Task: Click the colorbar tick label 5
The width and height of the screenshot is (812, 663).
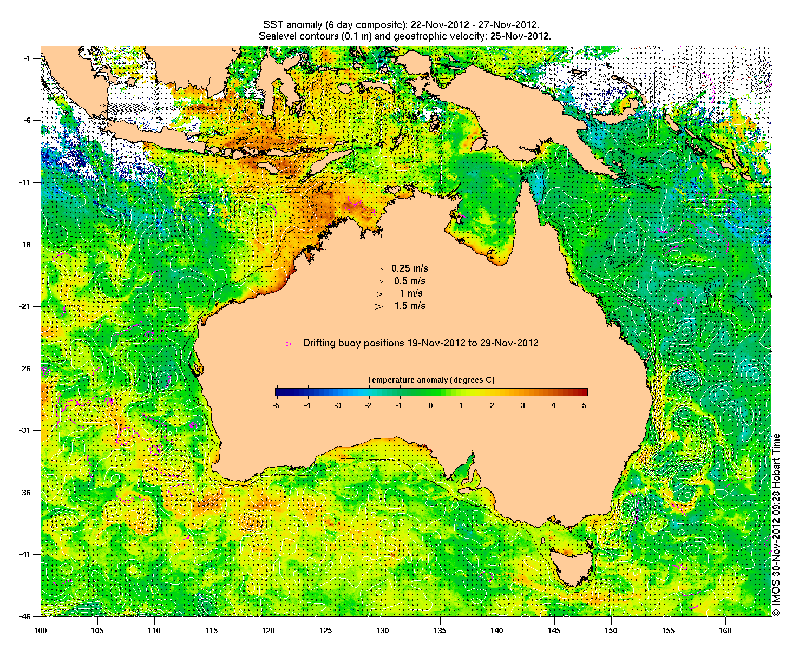Action: click(x=585, y=405)
